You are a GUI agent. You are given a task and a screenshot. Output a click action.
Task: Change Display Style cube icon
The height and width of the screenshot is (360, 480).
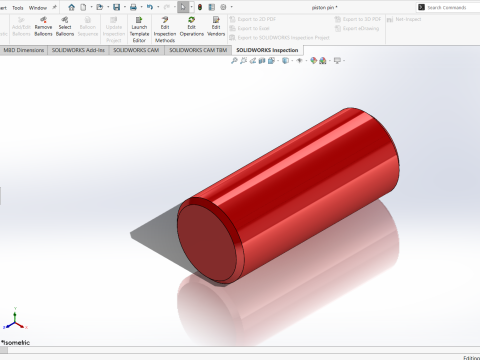tap(285, 61)
